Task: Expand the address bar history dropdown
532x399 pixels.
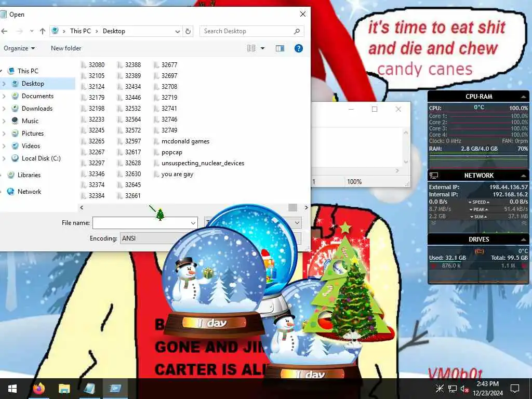Action: click(x=178, y=31)
